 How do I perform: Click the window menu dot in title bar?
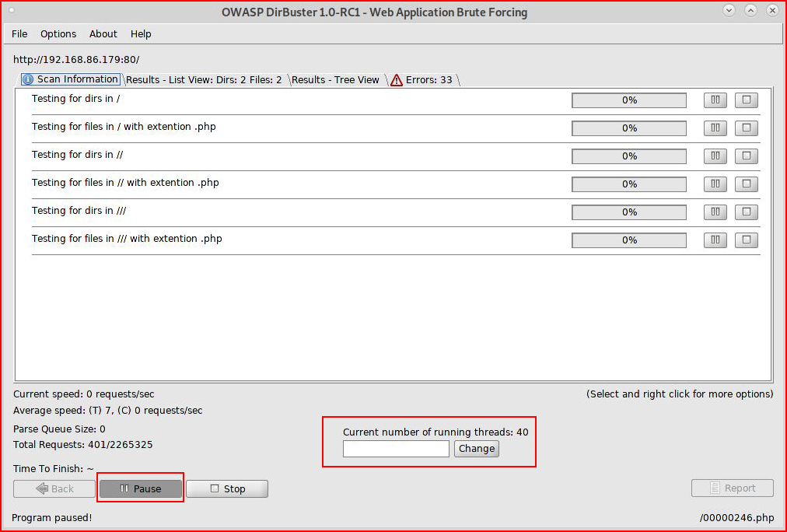click(12, 10)
